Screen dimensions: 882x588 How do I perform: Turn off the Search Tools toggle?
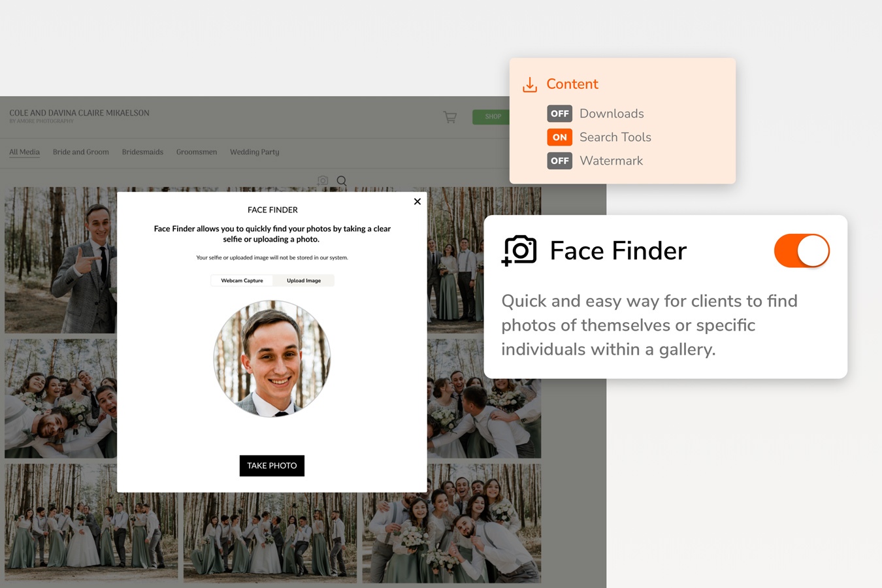(559, 137)
